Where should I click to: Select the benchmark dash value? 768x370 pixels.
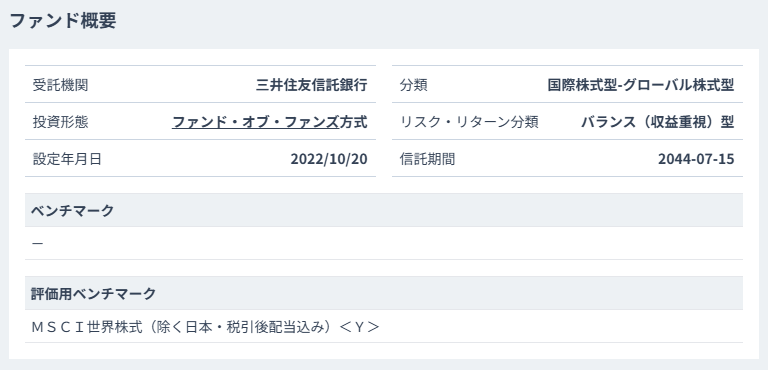(37, 243)
